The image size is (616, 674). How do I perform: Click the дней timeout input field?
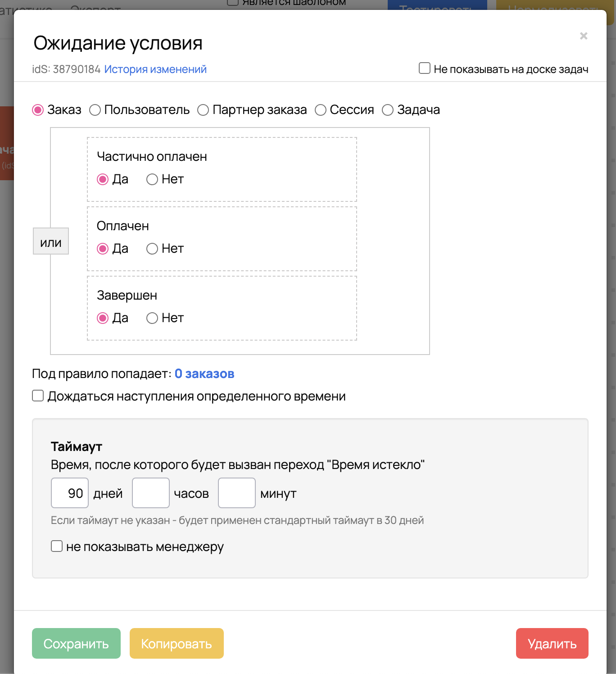tap(70, 493)
